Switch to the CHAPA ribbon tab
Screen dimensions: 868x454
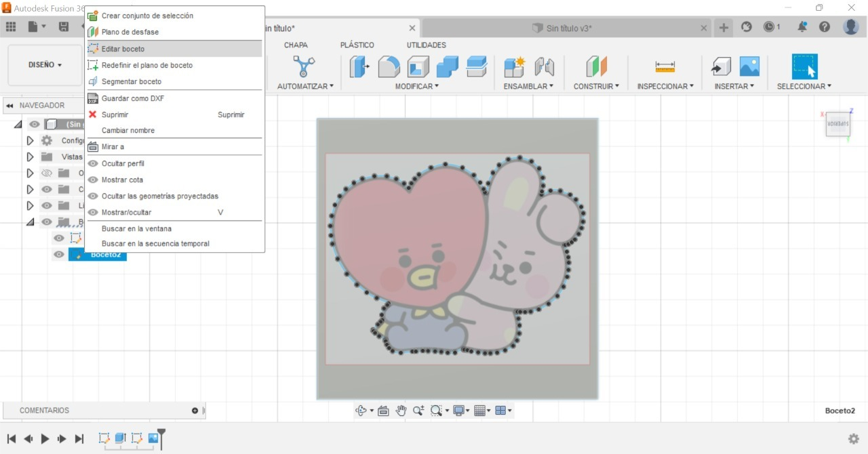(x=296, y=45)
